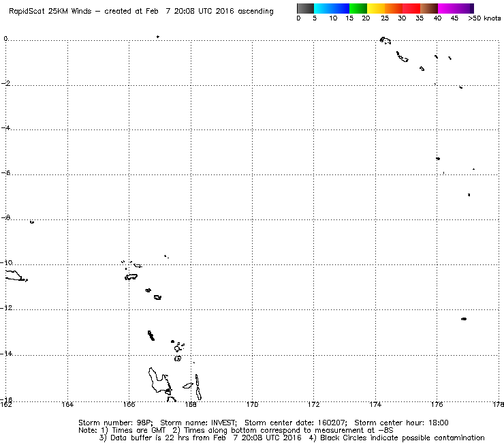
Task: Click "created at Feb 7 20:08 UTC 2016" in the title
Action: click(169, 12)
